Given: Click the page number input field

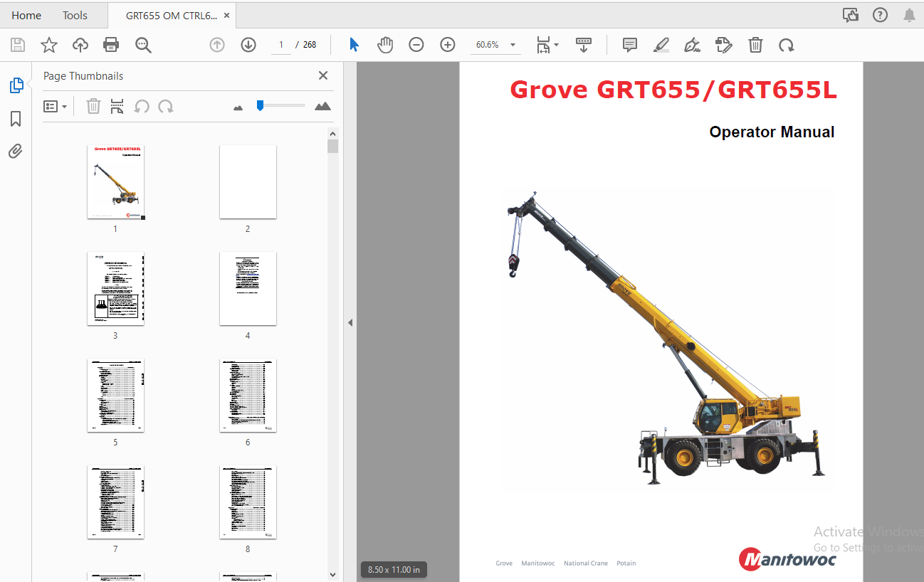Looking at the screenshot, I should [281, 45].
